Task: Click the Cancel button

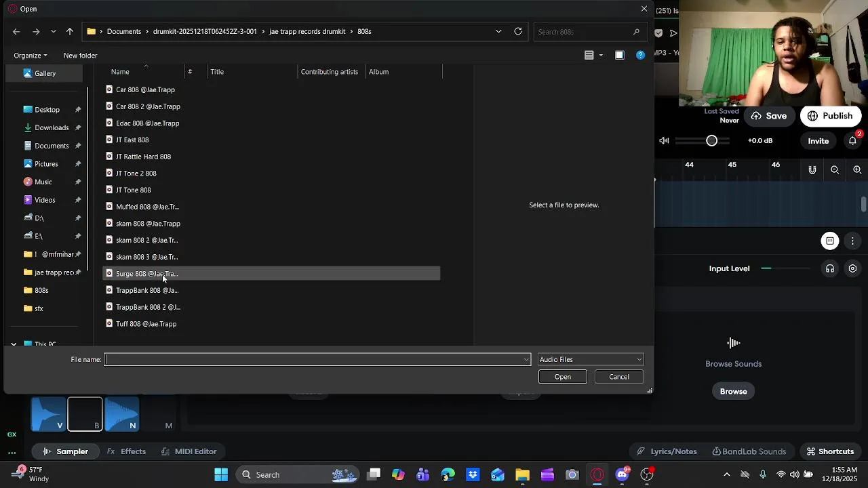Action: [619, 377]
